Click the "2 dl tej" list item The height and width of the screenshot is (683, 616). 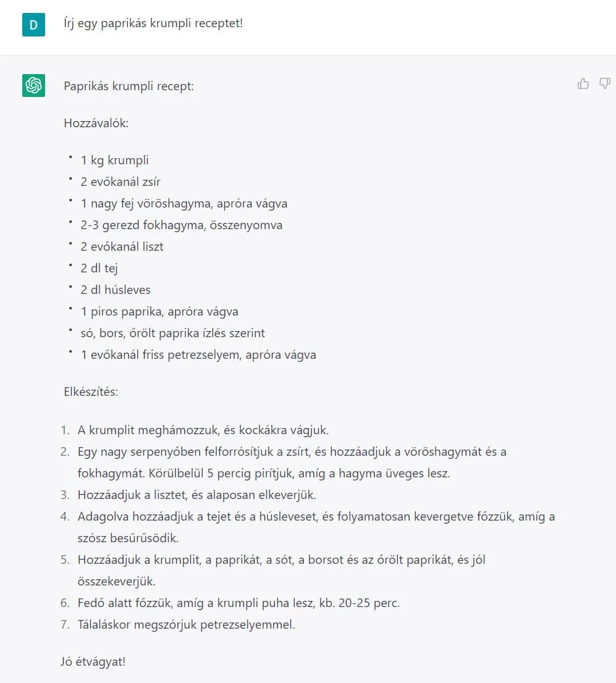(x=99, y=268)
